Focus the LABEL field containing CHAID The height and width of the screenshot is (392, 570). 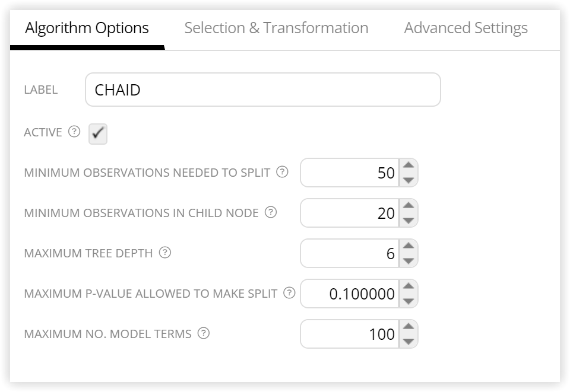tap(263, 90)
